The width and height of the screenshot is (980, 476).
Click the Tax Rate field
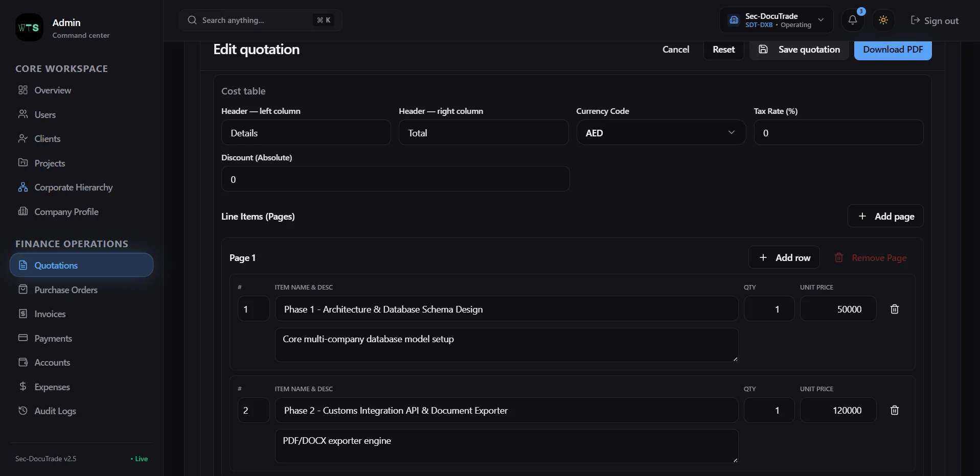(838, 133)
